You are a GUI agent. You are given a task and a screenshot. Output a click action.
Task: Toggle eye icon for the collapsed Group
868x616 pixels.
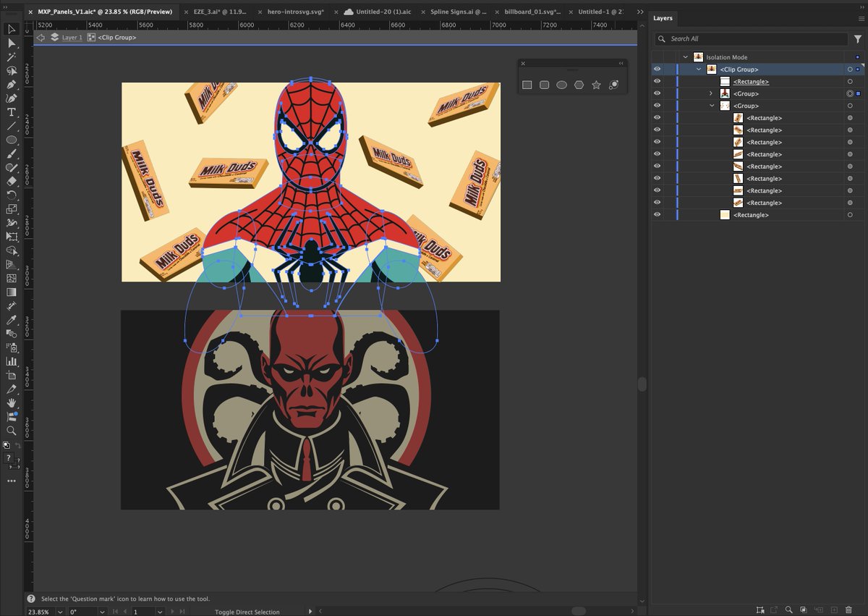(x=657, y=93)
